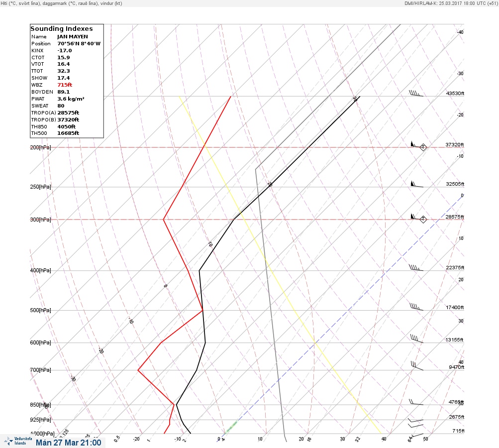499x448 pixels.
Task: Click the wind barb at 13155ft
Action: 416,339
